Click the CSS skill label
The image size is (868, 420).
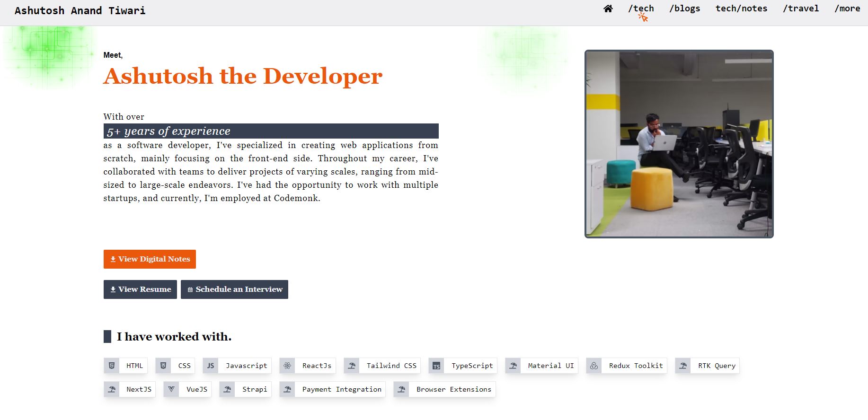(x=184, y=366)
